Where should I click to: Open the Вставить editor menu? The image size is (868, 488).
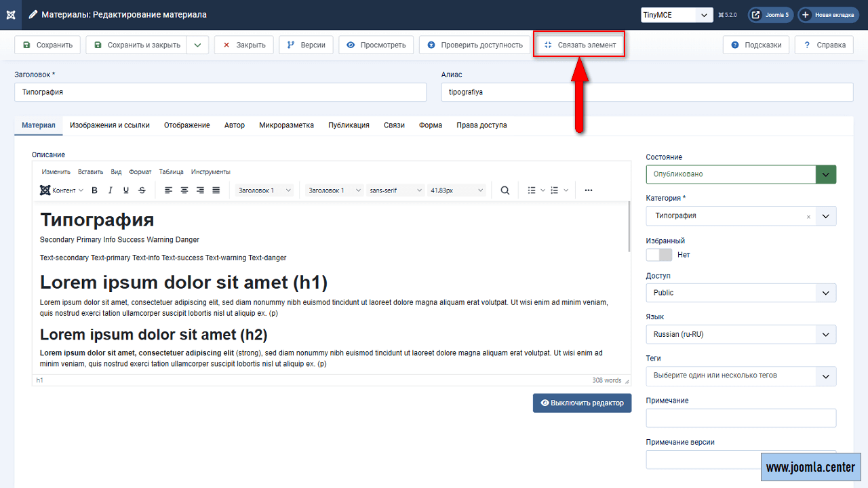coord(90,172)
